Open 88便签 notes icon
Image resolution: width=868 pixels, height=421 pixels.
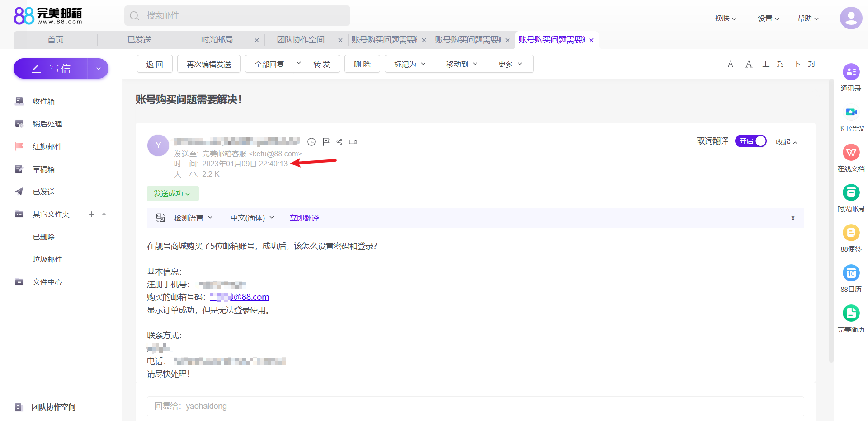point(851,233)
